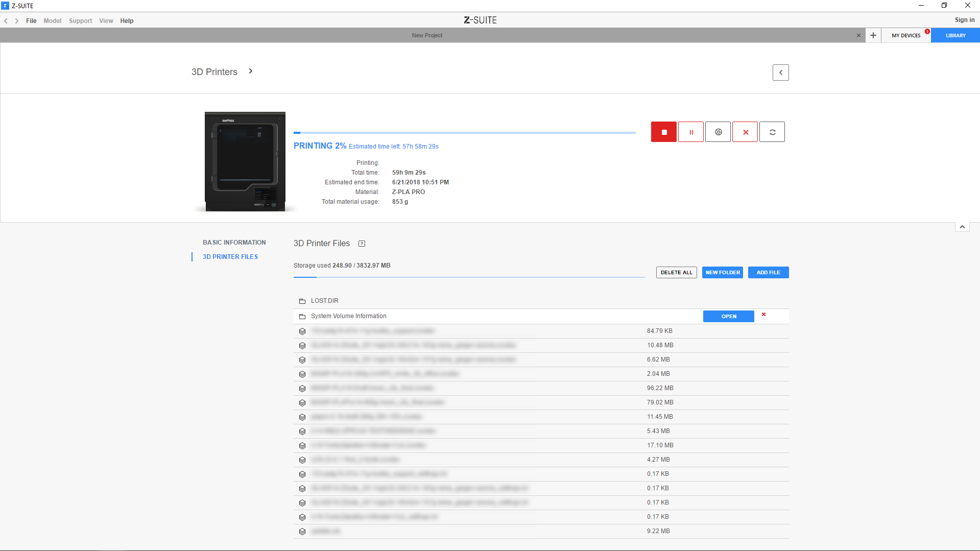Pause the printing process

click(691, 132)
